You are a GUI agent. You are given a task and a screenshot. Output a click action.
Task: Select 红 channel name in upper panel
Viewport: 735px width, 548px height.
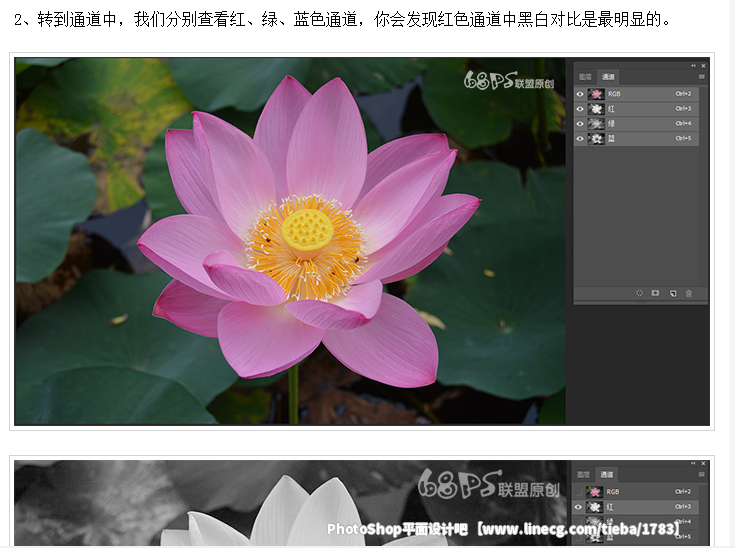pyautogui.click(x=611, y=109)
